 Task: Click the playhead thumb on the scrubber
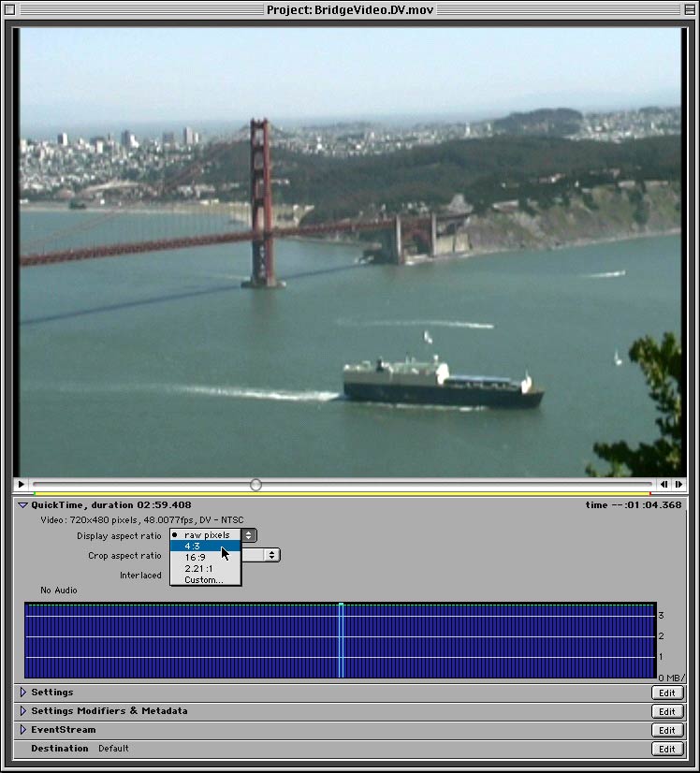(255, 485)
